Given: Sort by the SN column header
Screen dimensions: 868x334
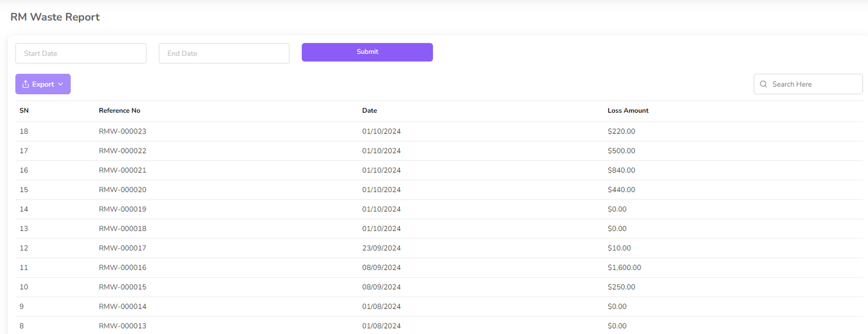Looking at the screenshot, I should (24, 111).
